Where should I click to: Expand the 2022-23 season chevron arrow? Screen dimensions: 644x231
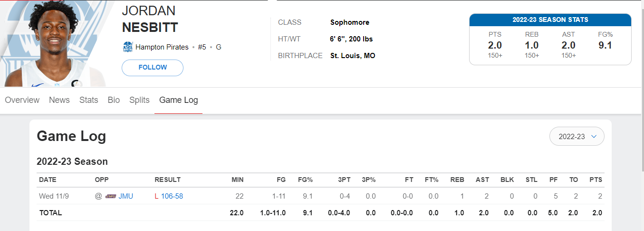pyautogui.click(x=594, y=136)
